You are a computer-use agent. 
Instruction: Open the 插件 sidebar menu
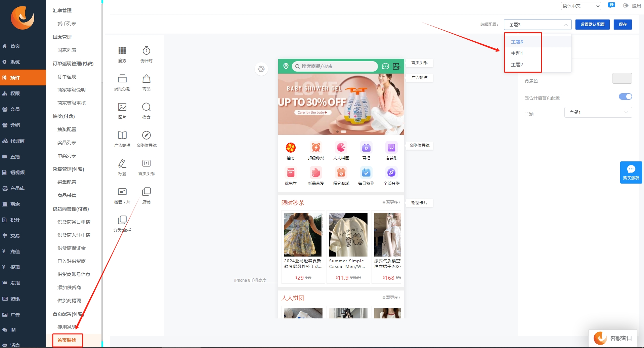click(23, 78)
